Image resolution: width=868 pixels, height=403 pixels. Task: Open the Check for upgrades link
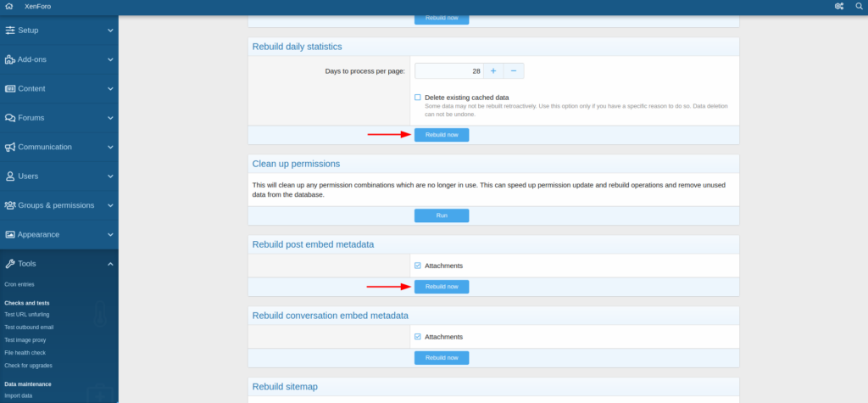coord(27,366)
